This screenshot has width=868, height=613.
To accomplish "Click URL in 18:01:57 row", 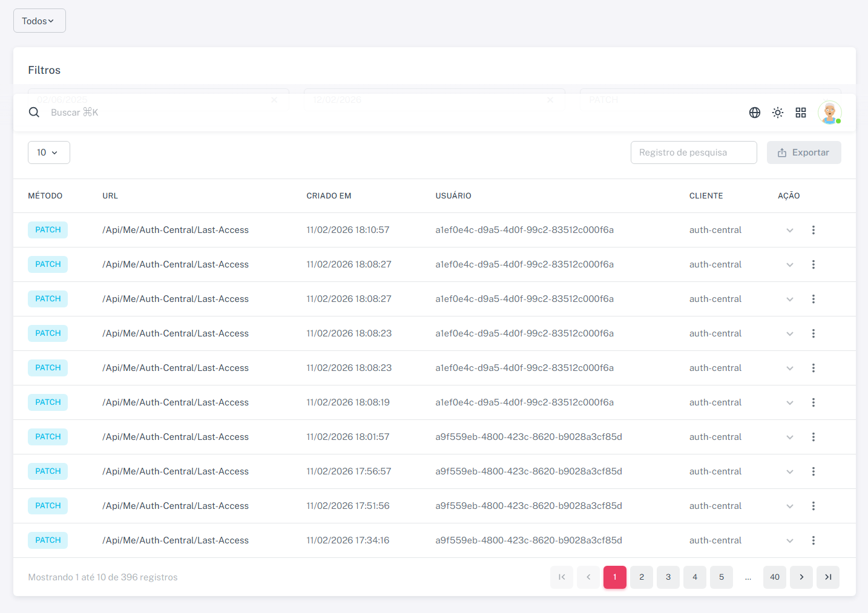I will [x=176, y=437].
